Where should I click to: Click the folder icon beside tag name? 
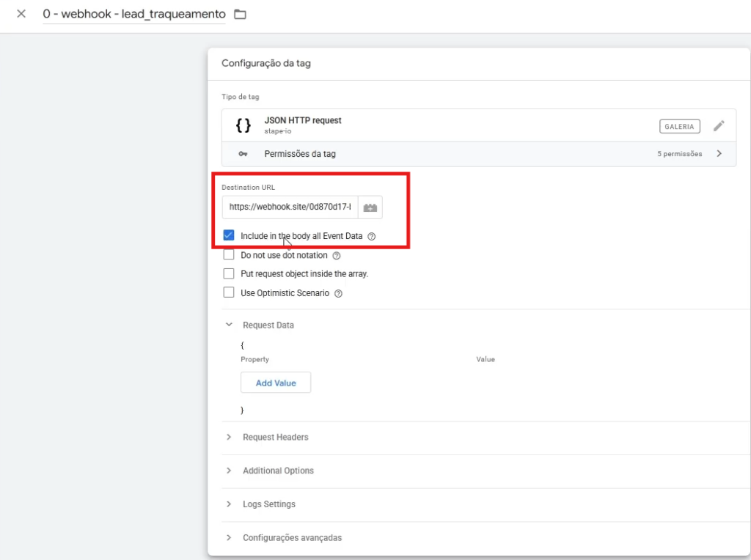(x=240, y=15)
